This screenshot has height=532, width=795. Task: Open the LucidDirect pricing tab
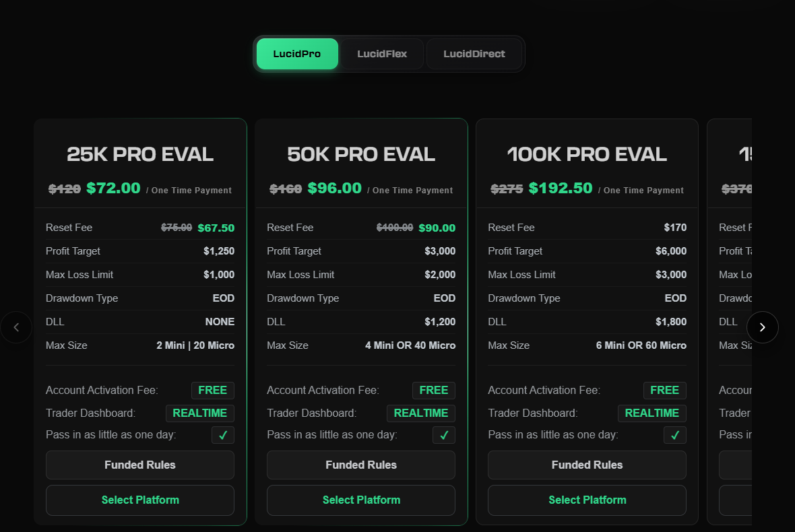(x=474, y=53)
